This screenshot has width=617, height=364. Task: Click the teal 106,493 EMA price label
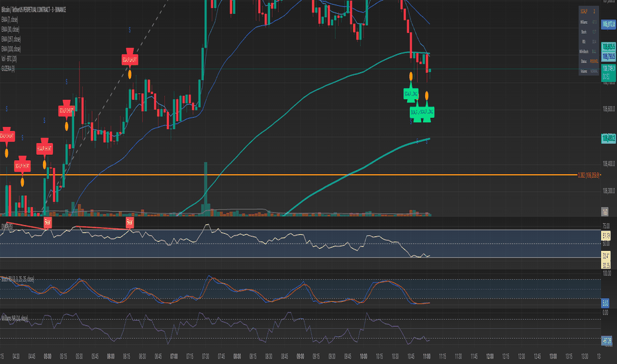(x=608, y=138)
